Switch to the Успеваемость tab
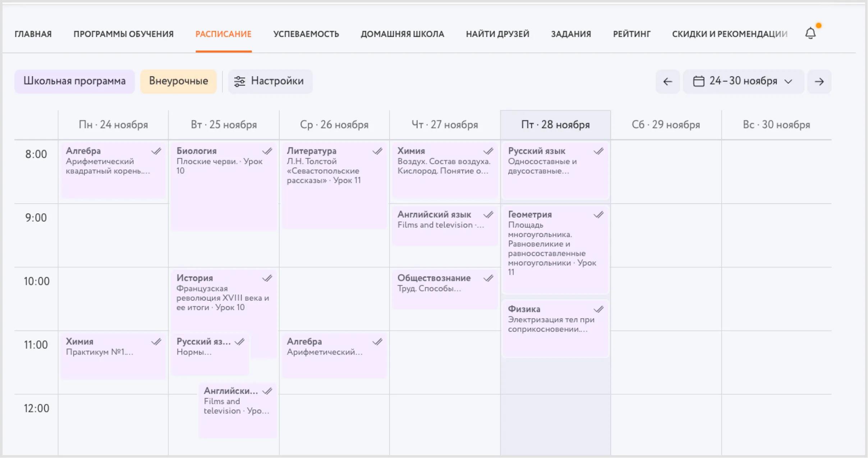Viewport: 868px width, 458px height. (306, 34)
